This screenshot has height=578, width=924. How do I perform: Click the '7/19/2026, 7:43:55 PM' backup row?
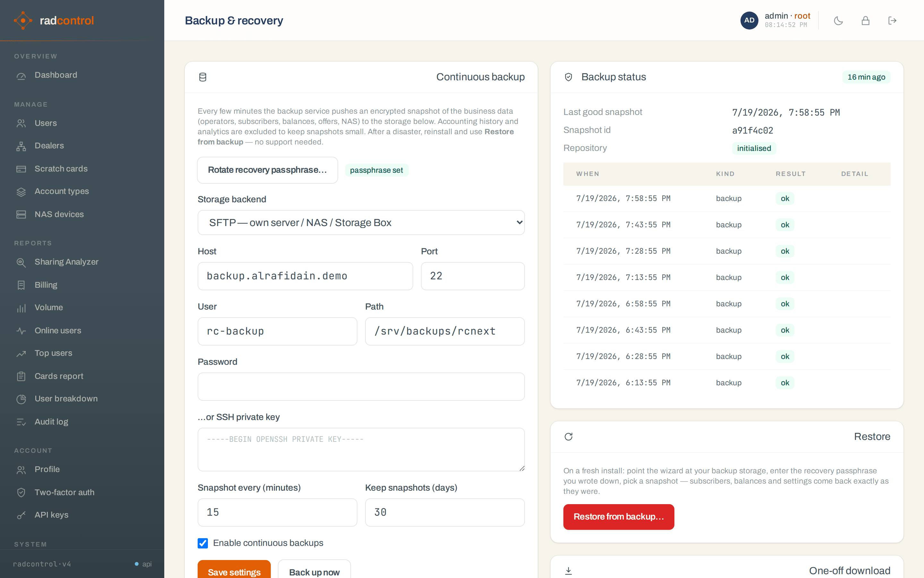point(727,225)
